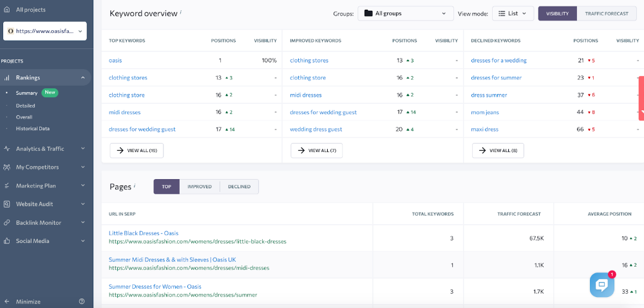Switch to VISIBILITY mode
This screenshot has height=308, width=644.
click(x=557, y=13)
